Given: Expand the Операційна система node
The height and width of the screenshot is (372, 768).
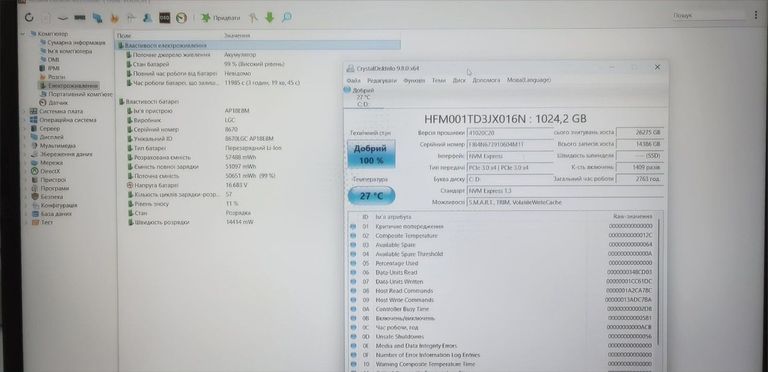Looking at the screenshot, I should (x=25, y=120).
